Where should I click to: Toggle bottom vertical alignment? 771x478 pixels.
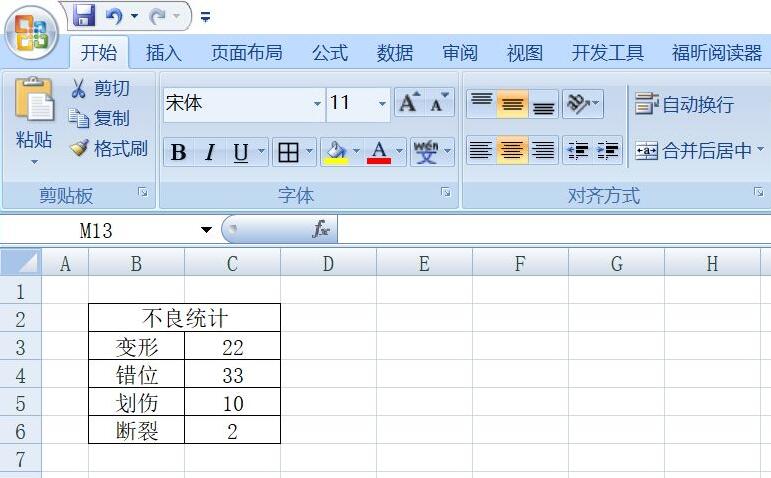click(x=543, y=103)
